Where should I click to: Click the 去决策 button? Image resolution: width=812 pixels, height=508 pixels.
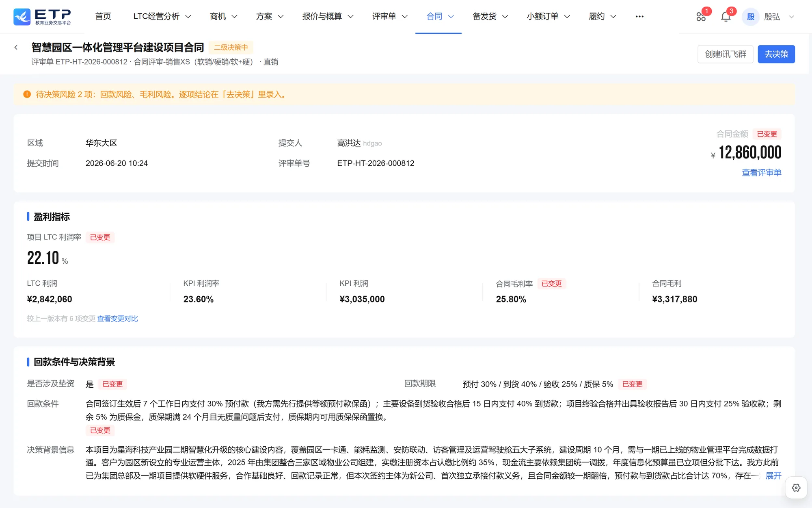[776, 54]
